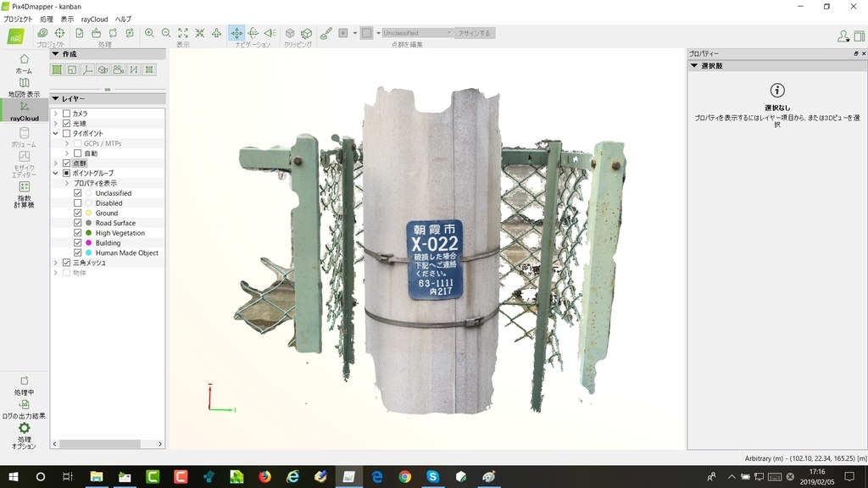868x488 pixels.
Task: Select the trackball navigation mode icon
Action: [x=253, y=33]
